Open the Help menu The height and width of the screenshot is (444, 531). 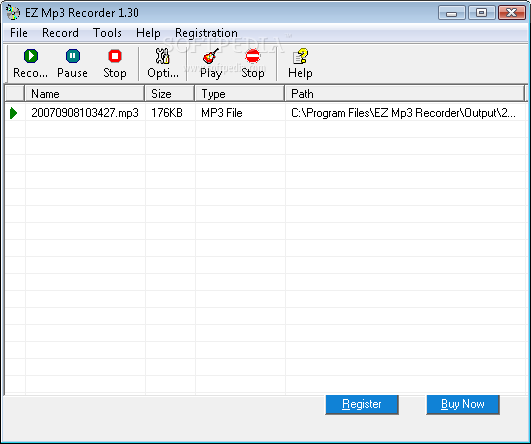(148, 33)
